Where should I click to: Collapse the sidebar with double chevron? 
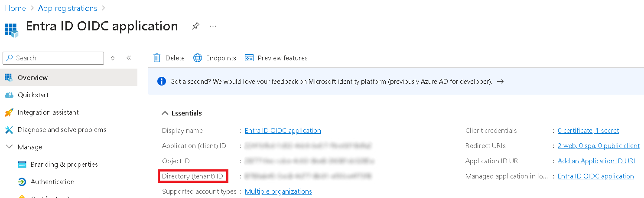129,58
